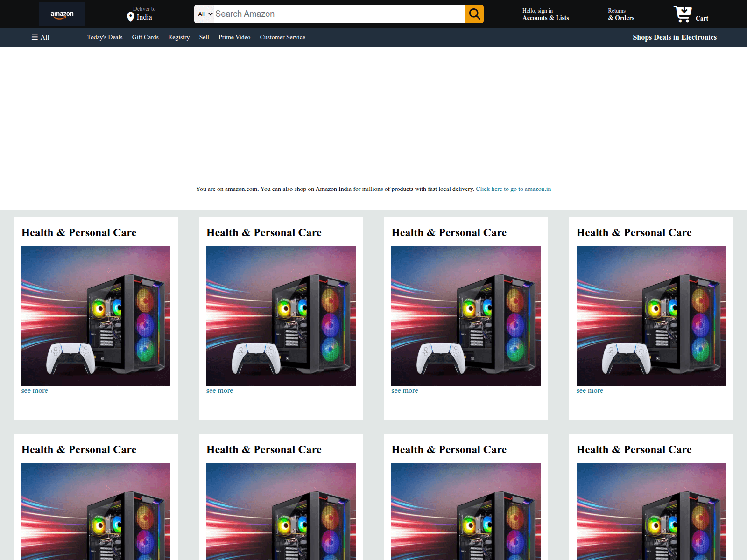Click Shops Deals in Electronics

(x=675, y=37)
